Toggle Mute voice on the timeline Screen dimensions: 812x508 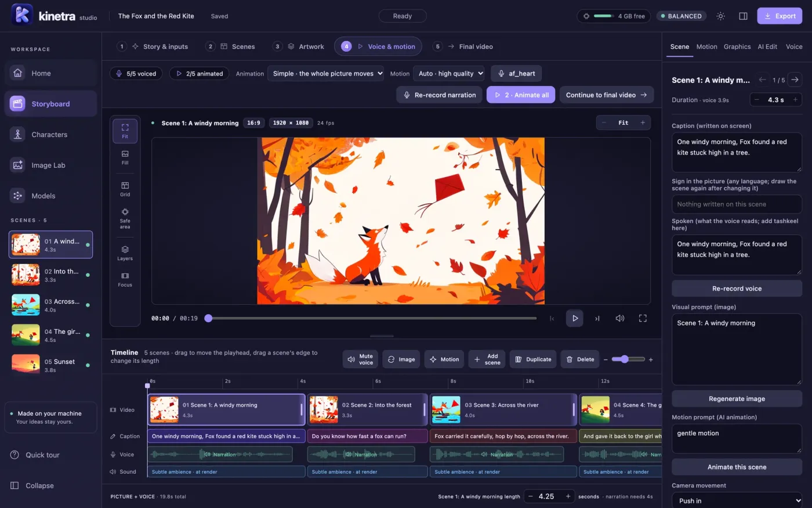[360, 359]
